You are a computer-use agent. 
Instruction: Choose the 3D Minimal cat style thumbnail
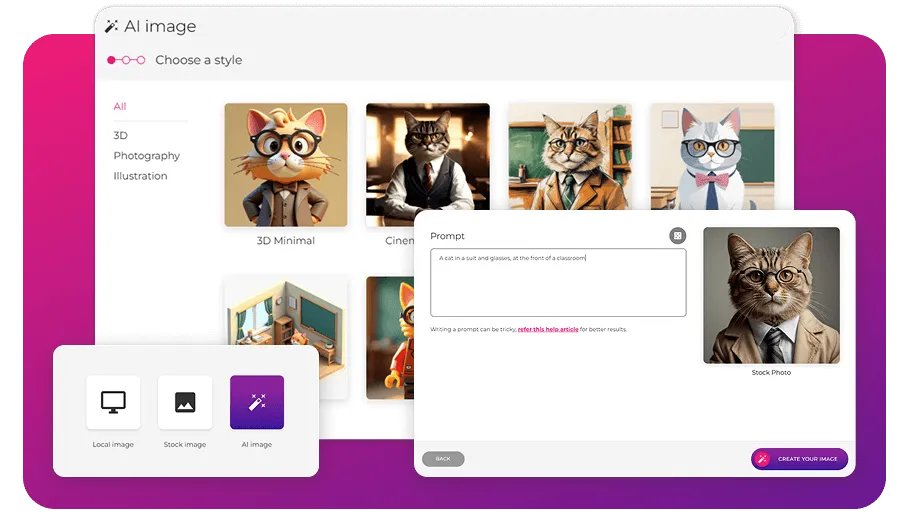coord(286,165)
